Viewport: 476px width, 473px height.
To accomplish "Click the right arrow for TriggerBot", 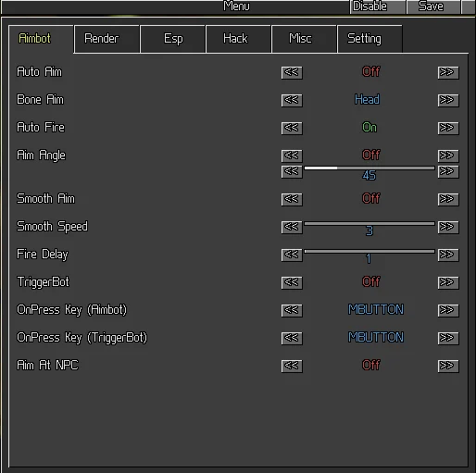I will pos(448,282).
